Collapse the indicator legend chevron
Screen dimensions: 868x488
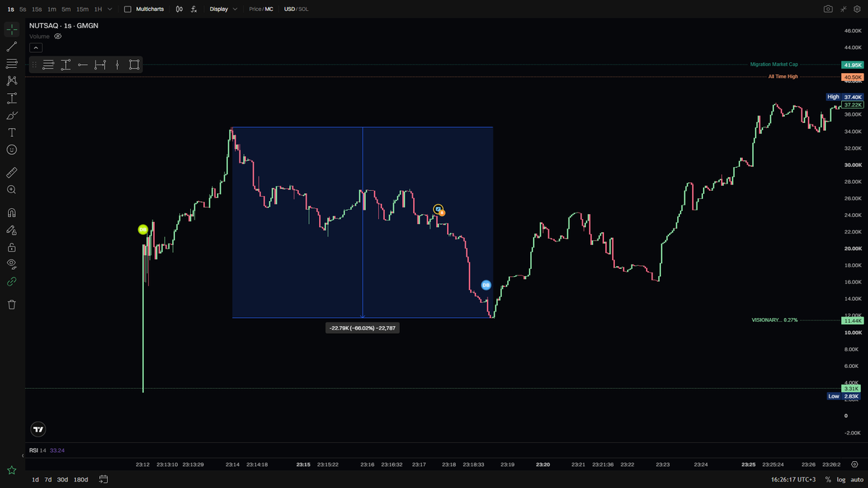click(x=35, y=48)
